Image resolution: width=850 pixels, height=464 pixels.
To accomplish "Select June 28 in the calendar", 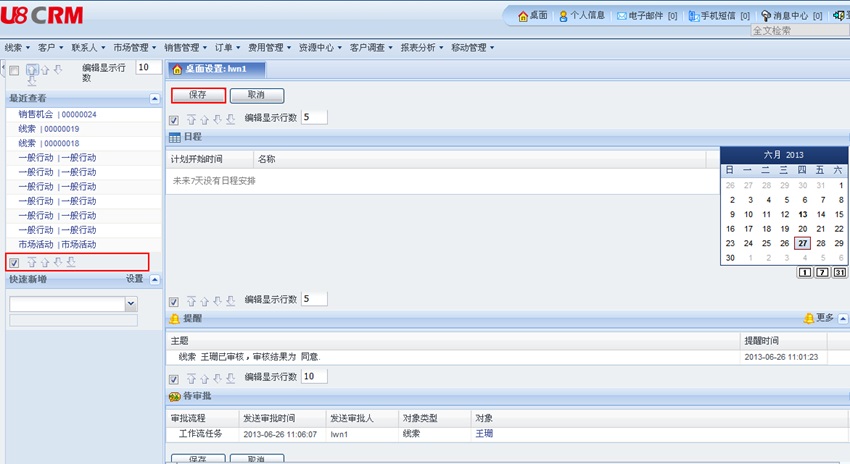I will pos(821,243).
